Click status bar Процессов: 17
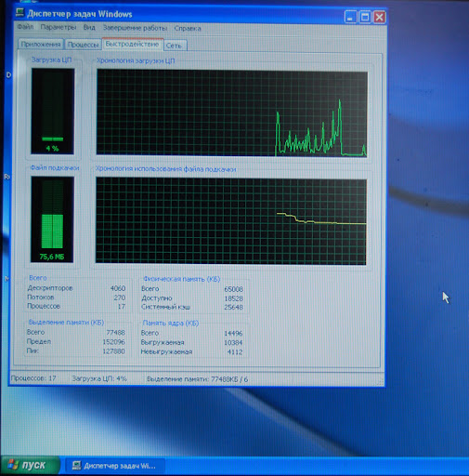The image size is (469, 476). 33,378
